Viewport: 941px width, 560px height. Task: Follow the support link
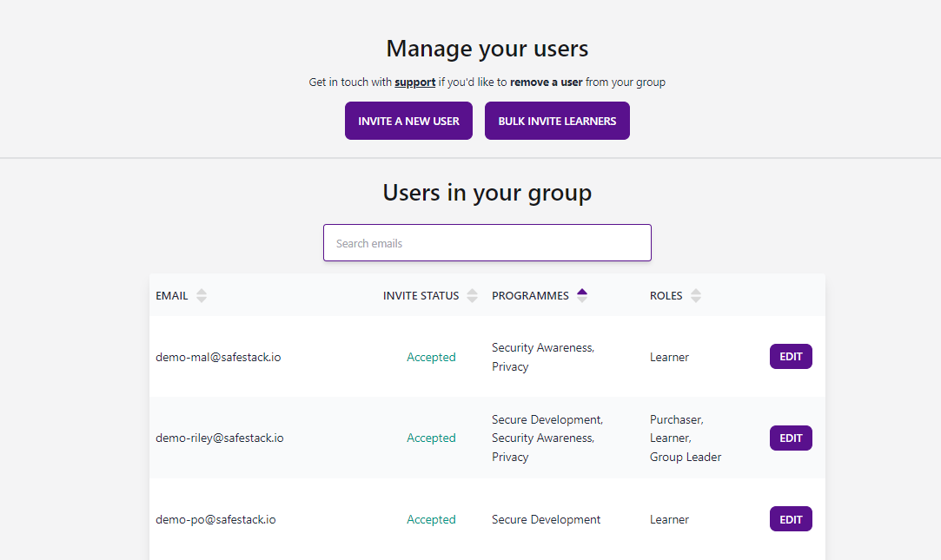coord(414,82)
